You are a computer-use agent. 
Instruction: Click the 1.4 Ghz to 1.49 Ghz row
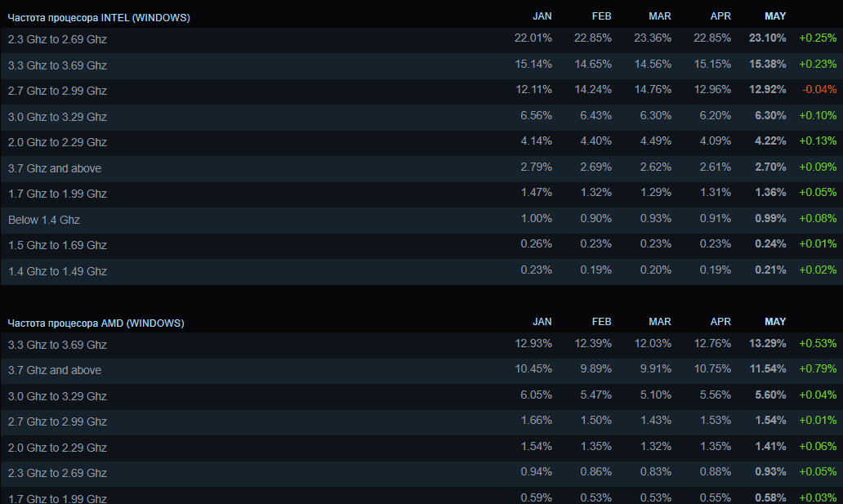pyautogui.click(x=57, y=271)
